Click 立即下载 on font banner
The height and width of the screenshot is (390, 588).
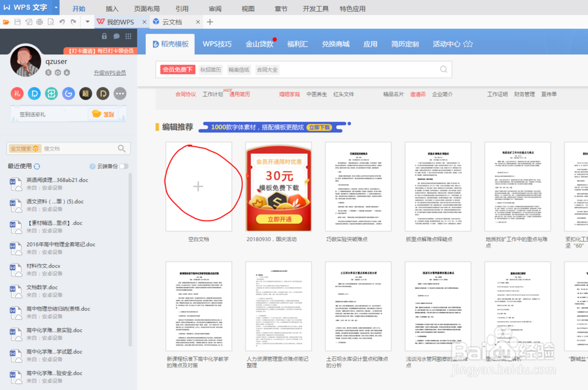[x=319, y=128]
